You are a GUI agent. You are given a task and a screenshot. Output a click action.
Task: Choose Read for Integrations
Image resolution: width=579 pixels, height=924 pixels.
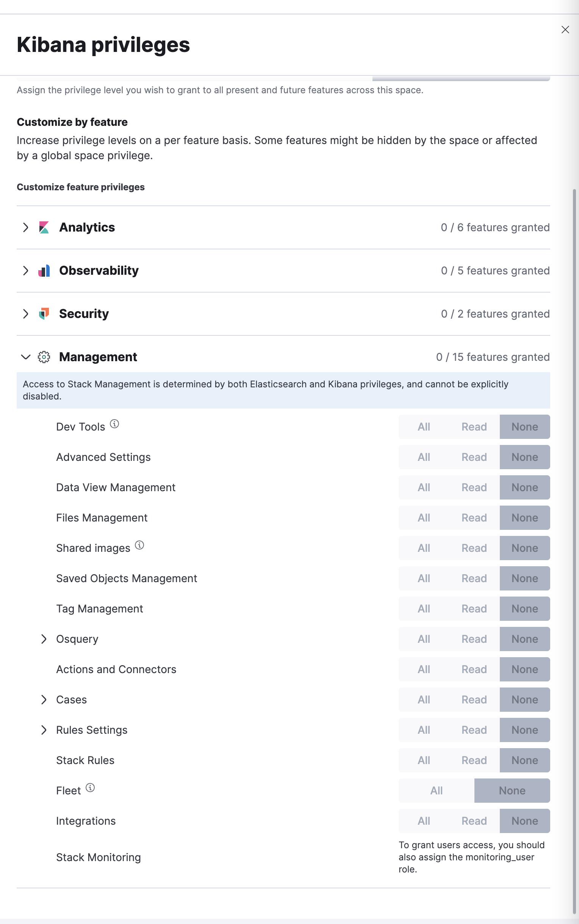pyautogui.click(x=474, y=821)
